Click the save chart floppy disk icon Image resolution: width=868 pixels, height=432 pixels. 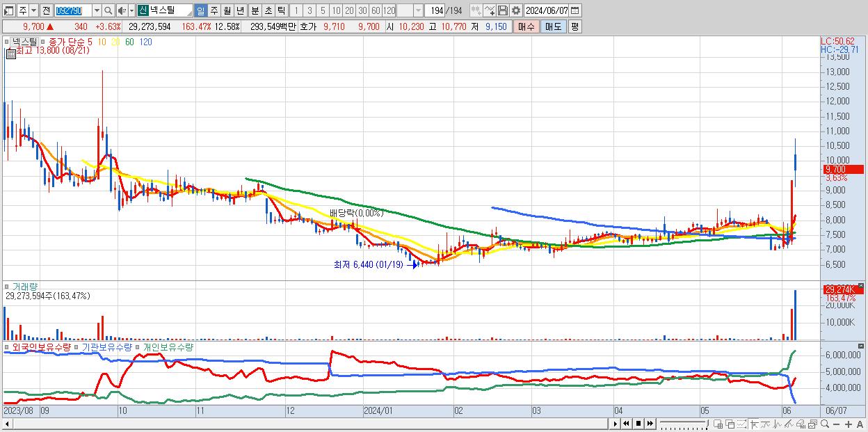502,10
